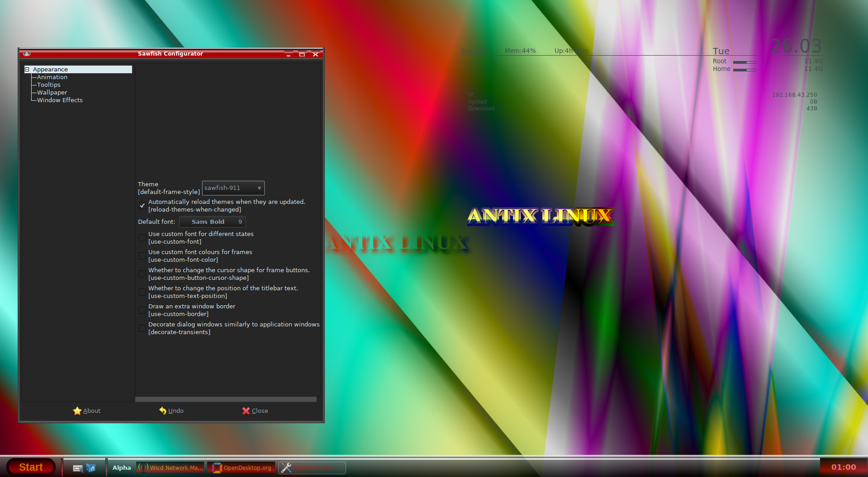
Task: Enable custom font for different states
Action: tap(142, 237)
